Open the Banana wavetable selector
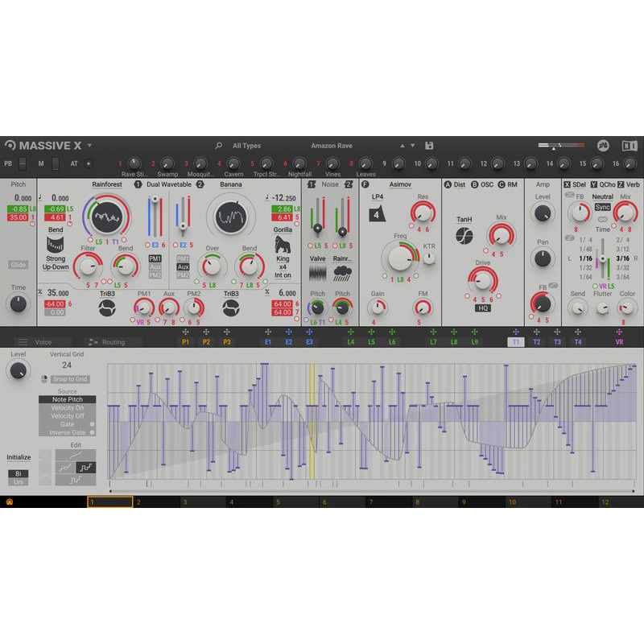 231,184
